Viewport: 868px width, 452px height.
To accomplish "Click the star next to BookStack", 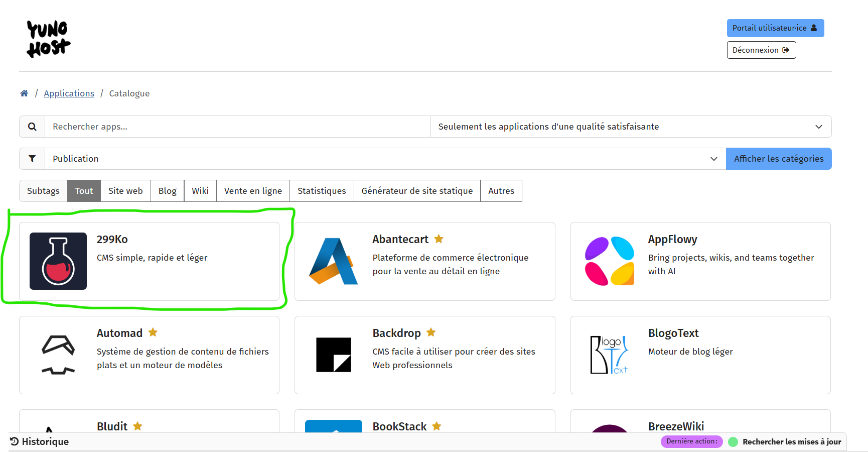I will coord(437,426).
